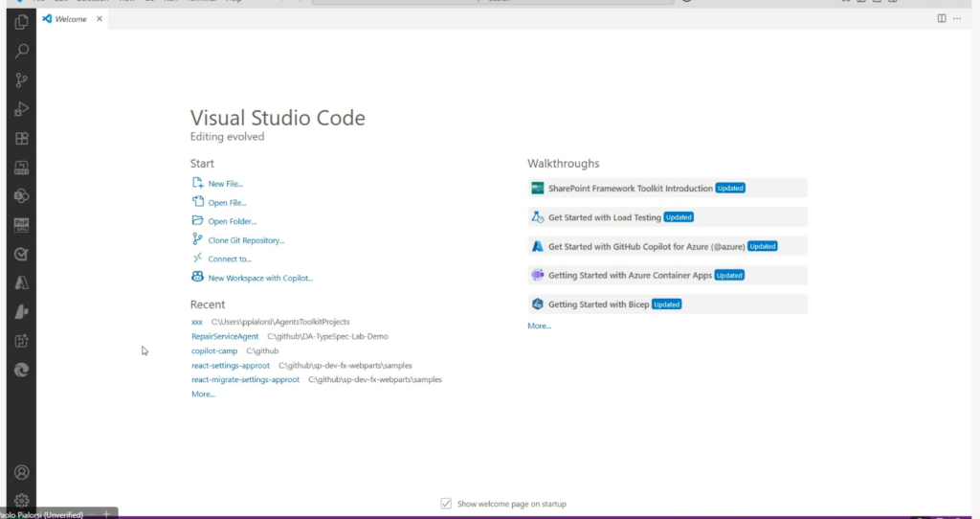980x519 pixels.
Task: Click Connect to... link
Action: (230, 259)
